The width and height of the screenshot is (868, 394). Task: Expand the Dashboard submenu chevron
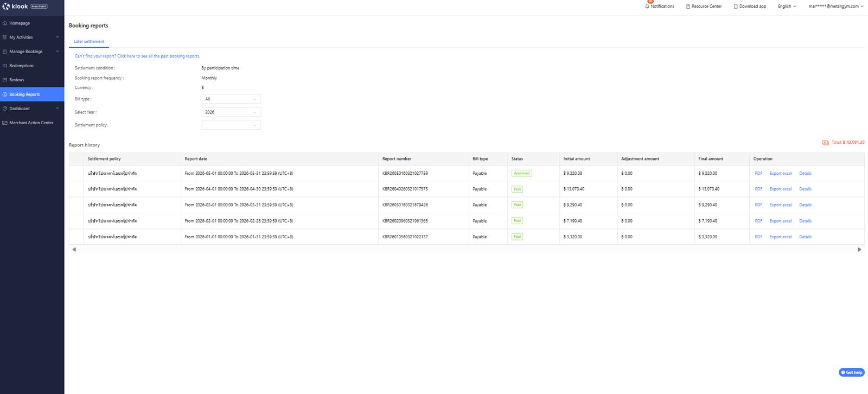[58, 109]
